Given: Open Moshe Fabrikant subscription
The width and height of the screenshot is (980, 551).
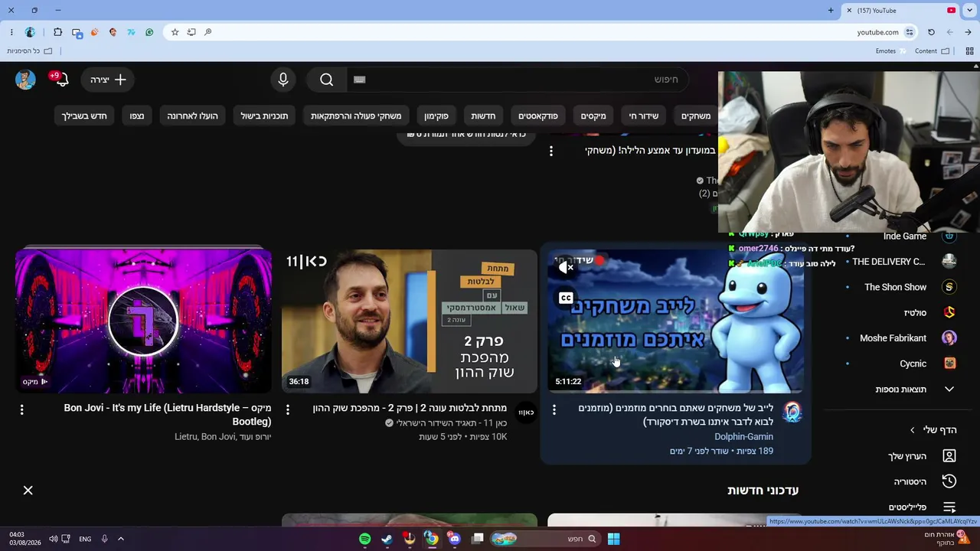Looking at the screenshot, I should pyautogui.click(x=893, y=338).
